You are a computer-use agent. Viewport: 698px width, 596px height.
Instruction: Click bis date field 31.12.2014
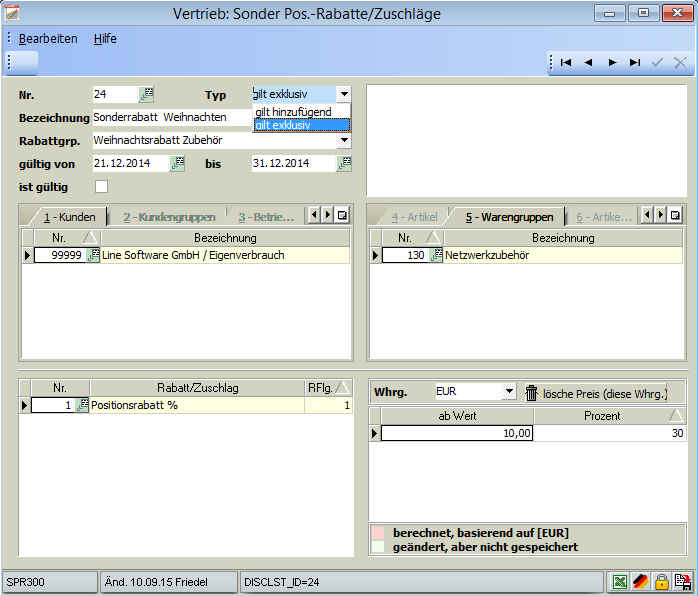point(294,163)
